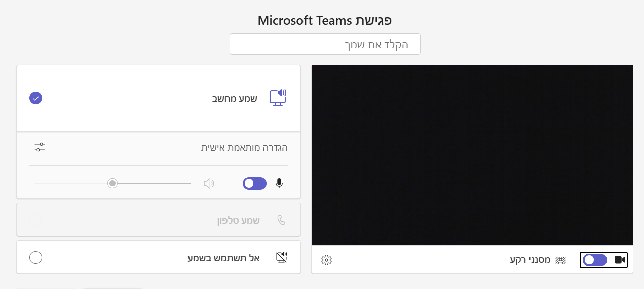Select the אל תשתמש בשמע radio button
This screenshot has height=289, width=644.
point(35,257)
